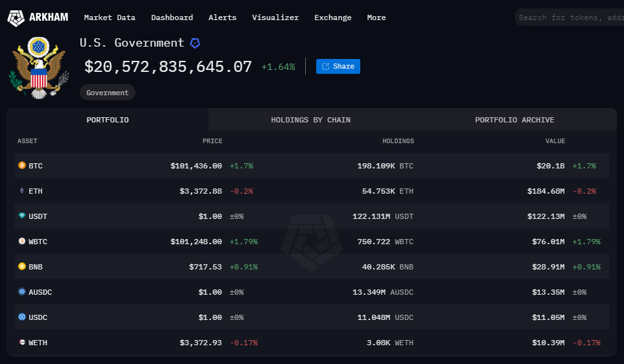Viewport: 624px width, 364px height.
Task: Click the ETH coin icon
Action: (x=21, y=191)
